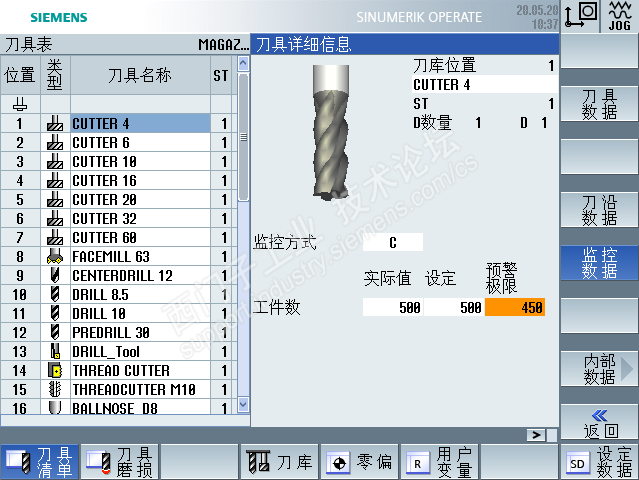The image size is (639, 480).
Task: Open 内部数据 further data softkey
Action: [599, 369]
